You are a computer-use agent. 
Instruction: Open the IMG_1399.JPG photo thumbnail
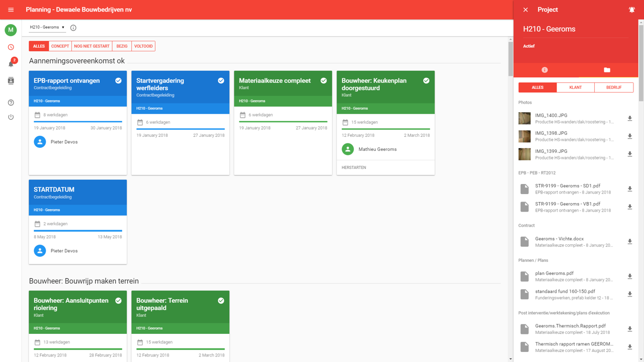524,154
